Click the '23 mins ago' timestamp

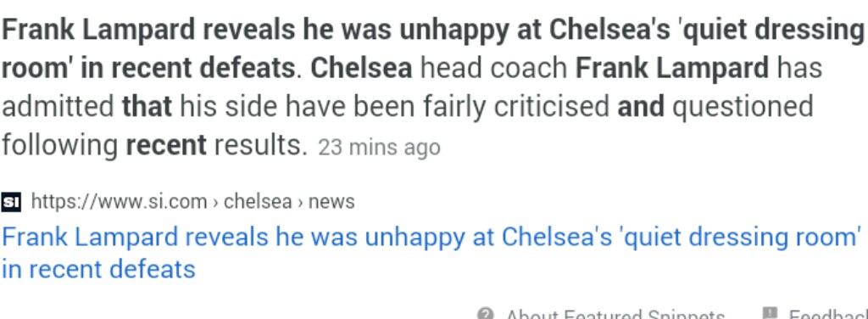tap(379, 148)
